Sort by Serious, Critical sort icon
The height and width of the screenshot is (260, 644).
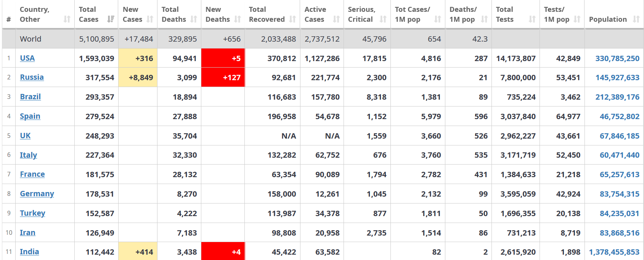pyautogui.click(x=383, y=19)
